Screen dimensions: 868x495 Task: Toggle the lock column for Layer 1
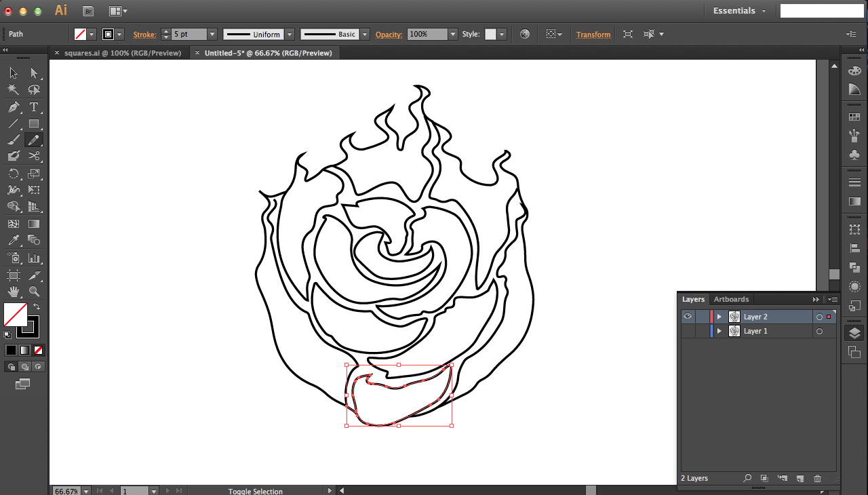pyautogui.click(x=702, y=331)
